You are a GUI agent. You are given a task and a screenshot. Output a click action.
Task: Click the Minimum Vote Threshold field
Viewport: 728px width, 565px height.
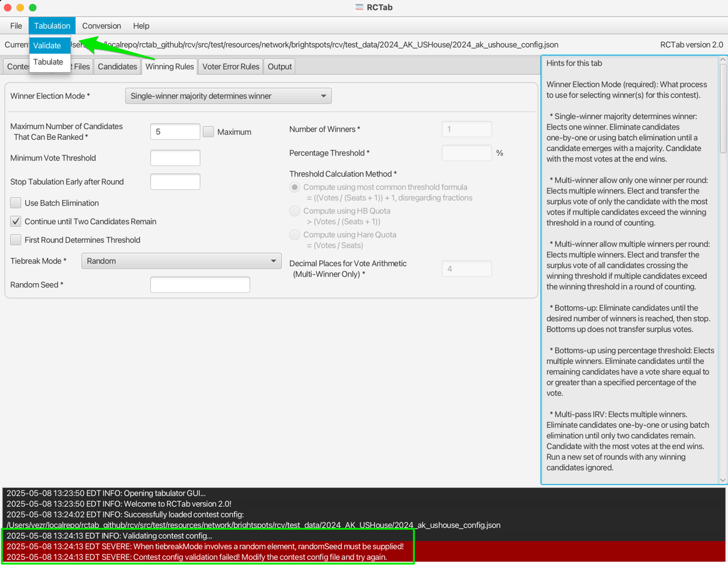175,158
